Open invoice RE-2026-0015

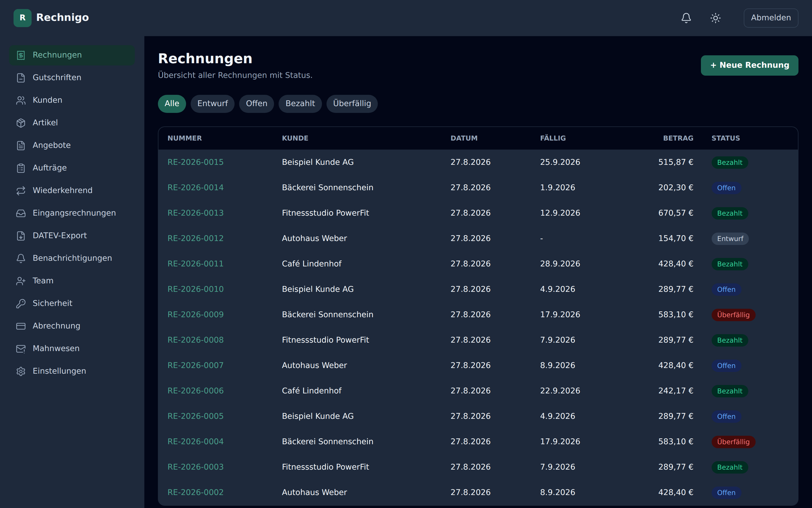195,162
